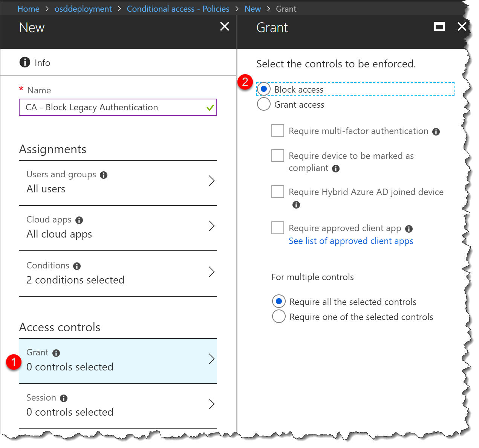Click the Info icon on the New blade

coord(24,62)
